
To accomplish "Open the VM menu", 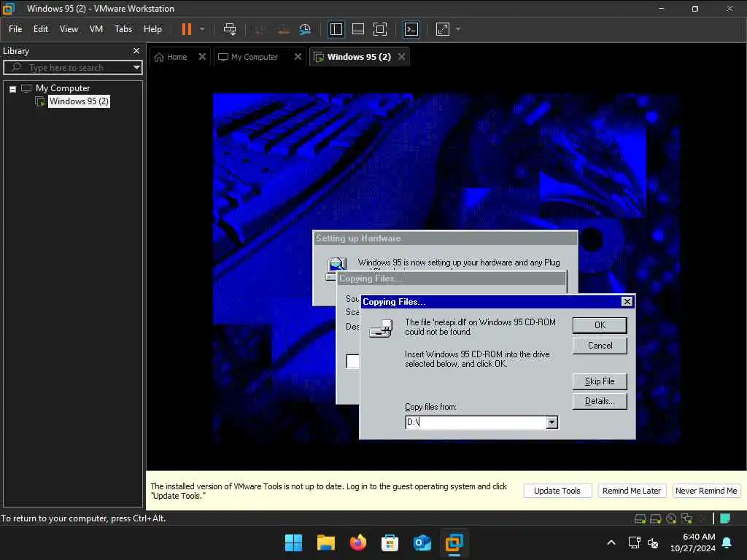I will pyautogui.click(x=96, y=29).
